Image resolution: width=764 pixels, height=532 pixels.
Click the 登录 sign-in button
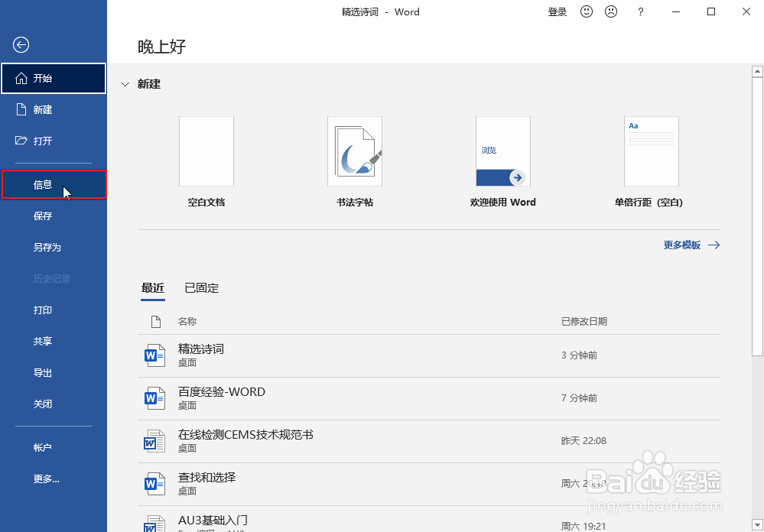[558, 11]
